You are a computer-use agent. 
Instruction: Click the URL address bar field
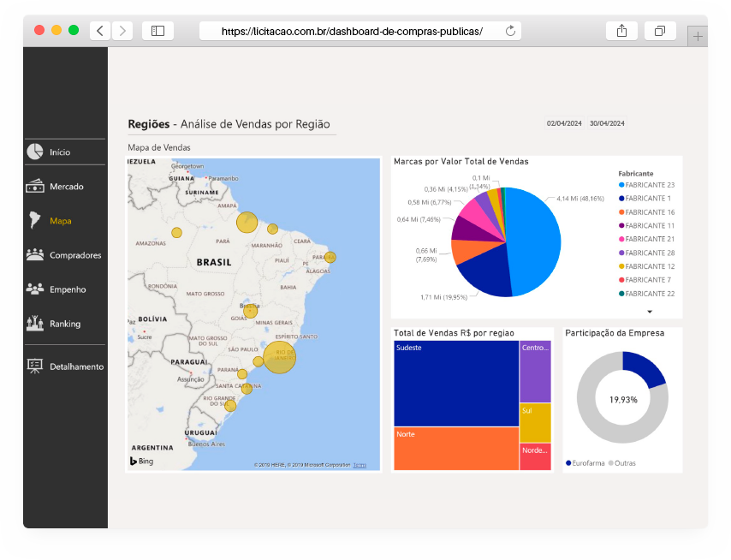(x=351, y=31)
